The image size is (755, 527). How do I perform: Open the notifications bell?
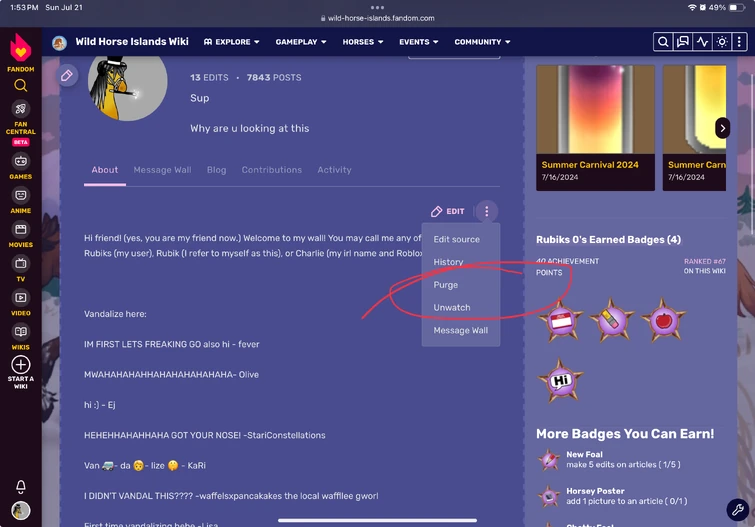[x=20, y=487]
